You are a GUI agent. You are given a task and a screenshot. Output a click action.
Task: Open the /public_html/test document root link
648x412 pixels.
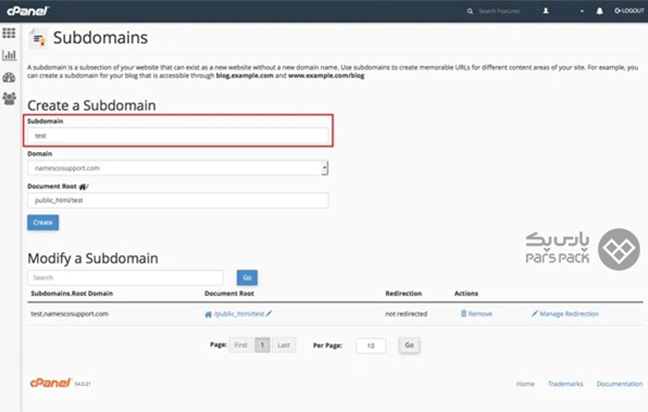tap(239, 314)
